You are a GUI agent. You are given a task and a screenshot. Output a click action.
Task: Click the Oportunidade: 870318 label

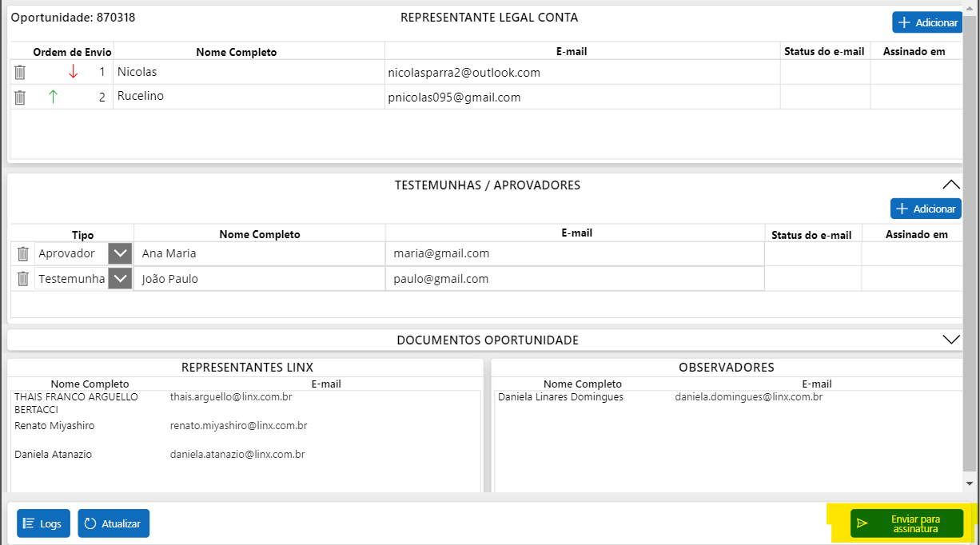[x=73, y=17]
